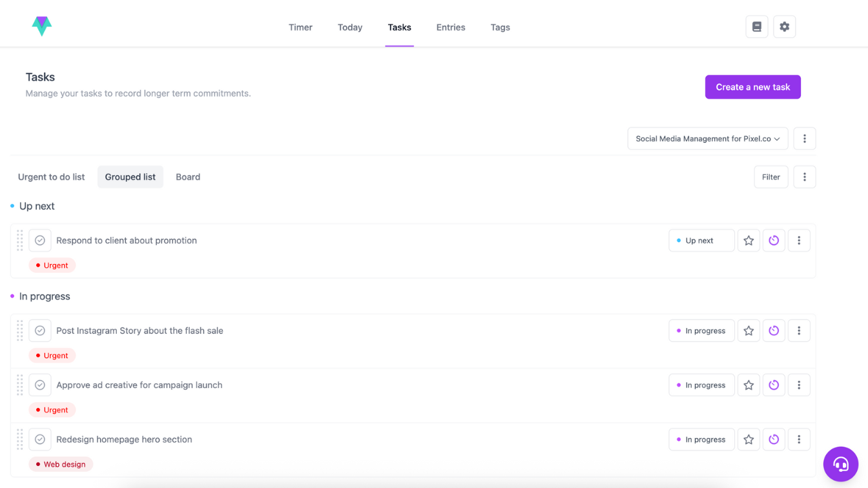Open the support chat headset icon
This screenshot has width=868, height=488.
(x=840, y=464)
